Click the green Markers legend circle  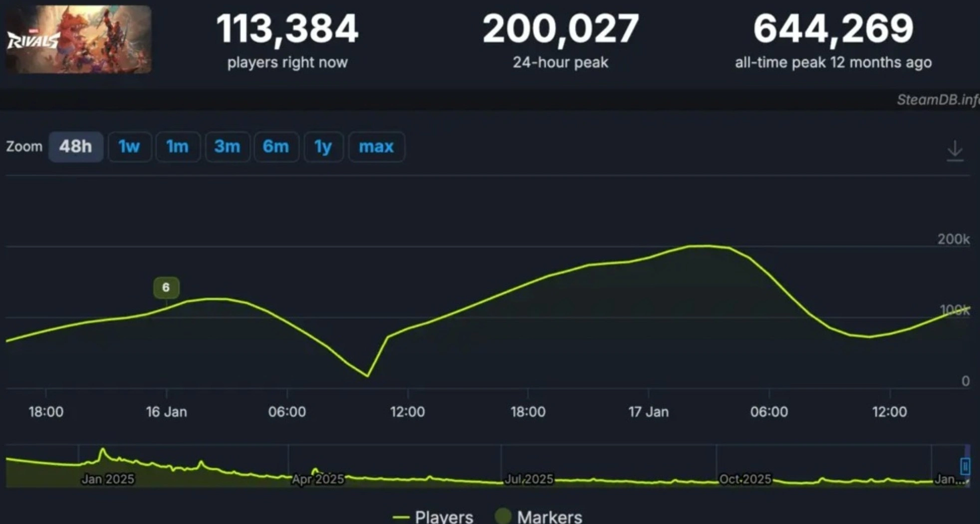pyautogui.click(x=503, y=516)
